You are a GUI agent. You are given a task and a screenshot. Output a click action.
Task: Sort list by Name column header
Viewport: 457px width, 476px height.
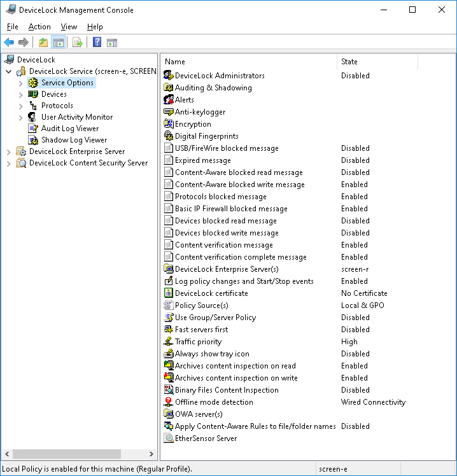[248, 62]
